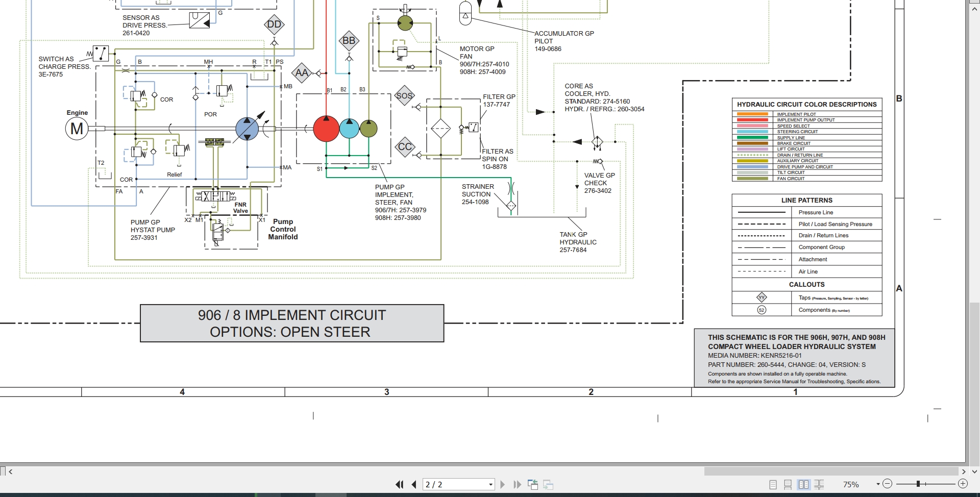Click the Steering Circuit cyan swatch
This screenshot has height=497, width=980.
tap(753, 132)
